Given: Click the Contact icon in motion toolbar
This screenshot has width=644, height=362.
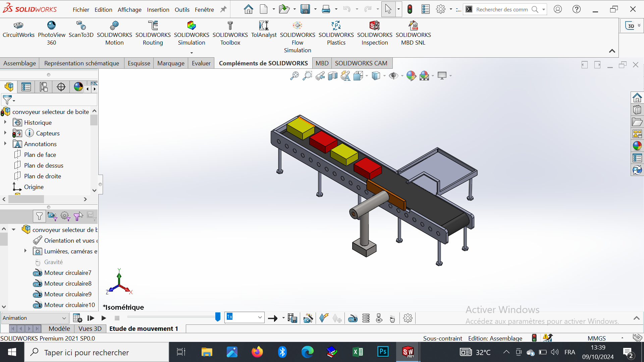Looking at the screenshot, I should (379, 318).
